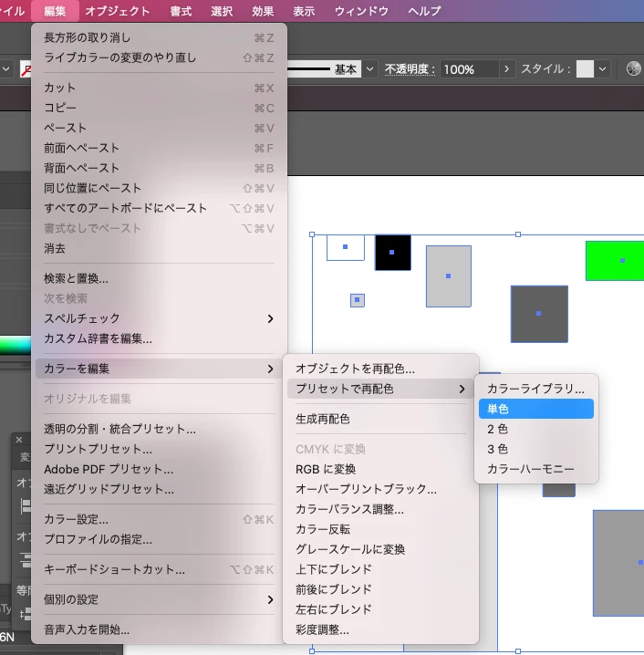Expand the スペルチェック submenu
The height and width of the screenshot is (655, 644).
[159, 318]
